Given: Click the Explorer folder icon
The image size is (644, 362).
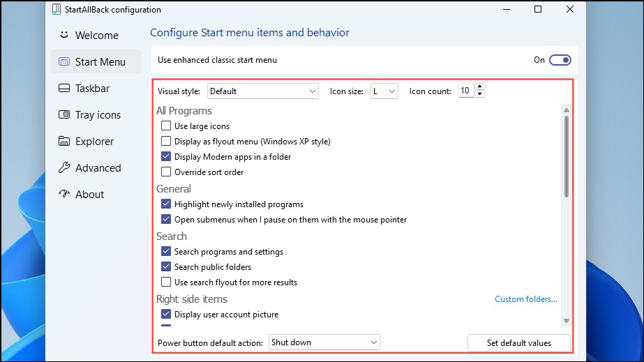Looking at the screenshot, I should (x=64, y=141).
